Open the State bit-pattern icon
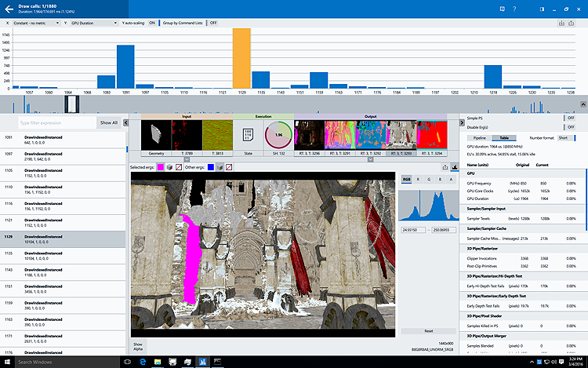588x368 pixels. click(x=248, y=135)
